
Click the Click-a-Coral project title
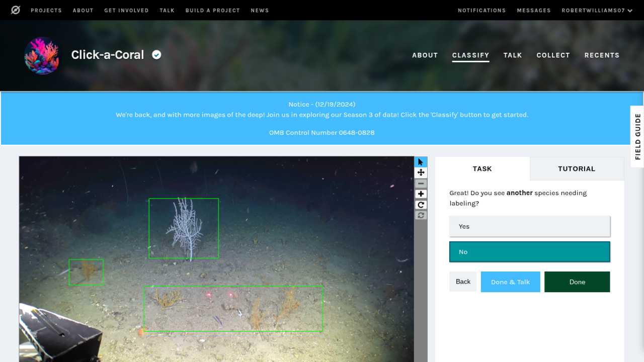click(108, 55)
